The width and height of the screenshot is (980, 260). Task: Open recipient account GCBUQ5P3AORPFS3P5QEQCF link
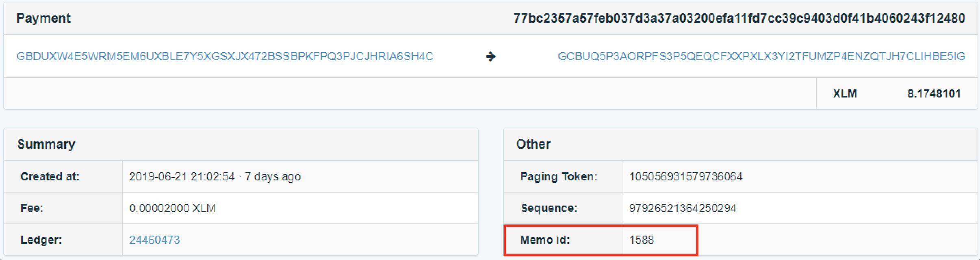761,56
